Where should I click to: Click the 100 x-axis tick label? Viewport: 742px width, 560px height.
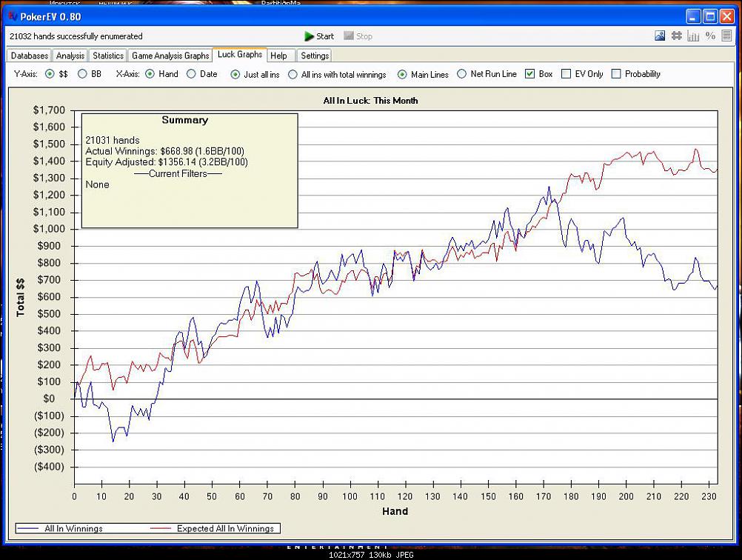[350, 496]
